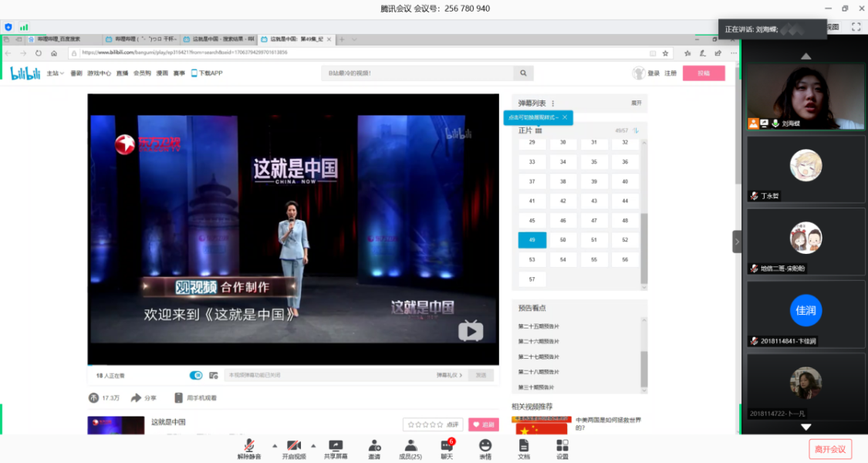Focus the bilibili search box
The height and width of the screenshot is (463, 868).
[x=417, y=73]
